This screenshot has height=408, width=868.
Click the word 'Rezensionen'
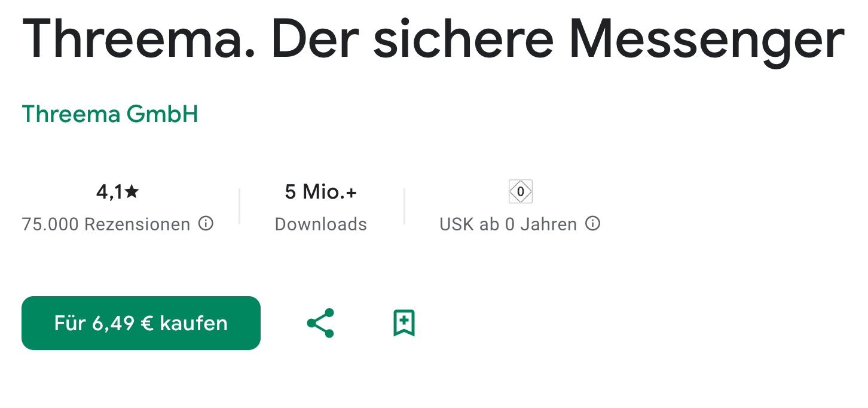137,224
